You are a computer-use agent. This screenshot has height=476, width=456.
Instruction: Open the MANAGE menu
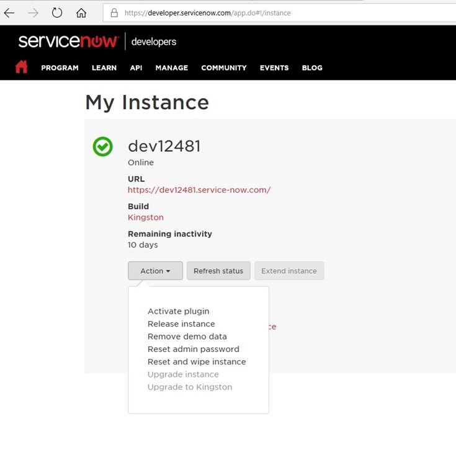pos(172,68)
